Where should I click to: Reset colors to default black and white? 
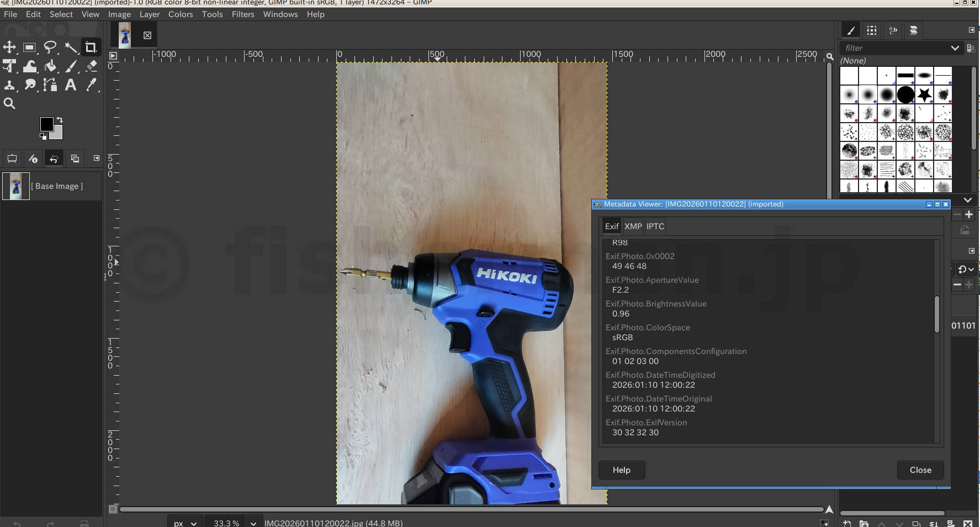point(43,136)
